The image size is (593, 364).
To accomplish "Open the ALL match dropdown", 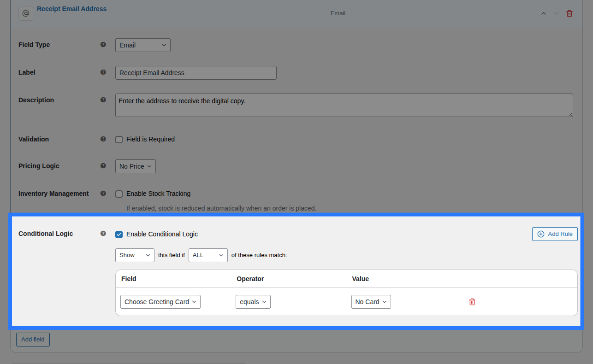I will click(x=208, y=255).
